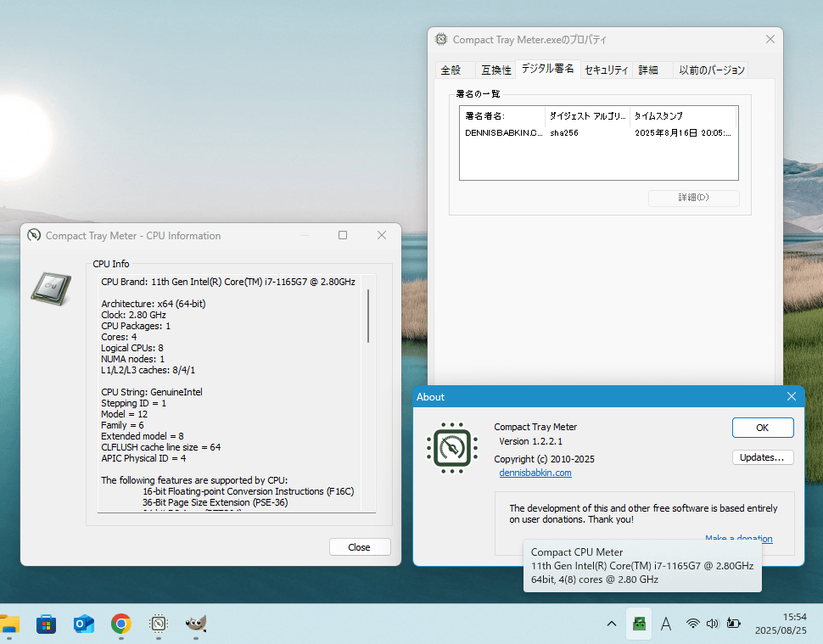823x644 pixels.
Task: Toggle the IME input mode A icon
Action: coord(666,624)
